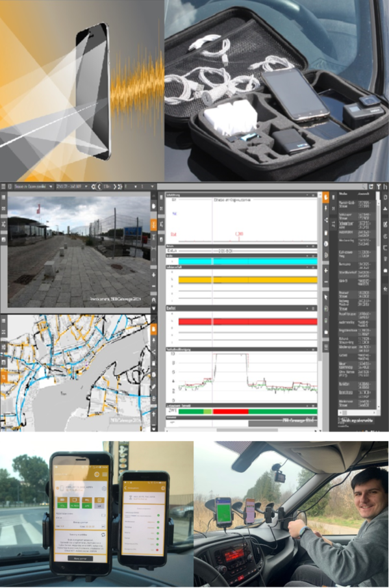The image size is (389, 588).
Task: Choose the arrow pointer tool in the chart toolbar
Action: coord(325,297)
